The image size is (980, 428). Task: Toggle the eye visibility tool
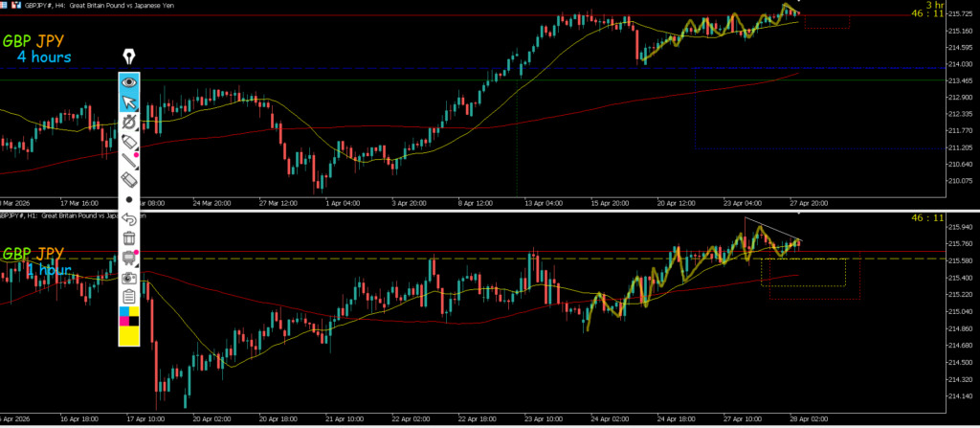[129, 82]
